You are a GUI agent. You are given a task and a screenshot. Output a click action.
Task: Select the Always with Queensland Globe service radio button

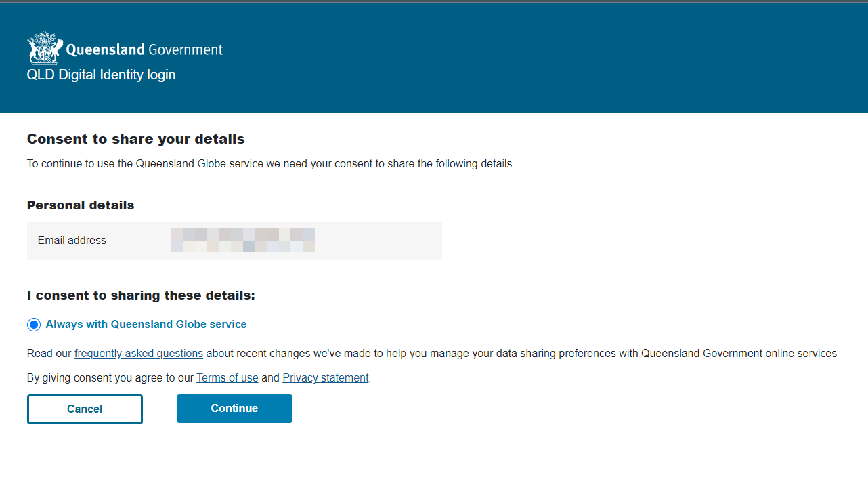click(34, 324)
